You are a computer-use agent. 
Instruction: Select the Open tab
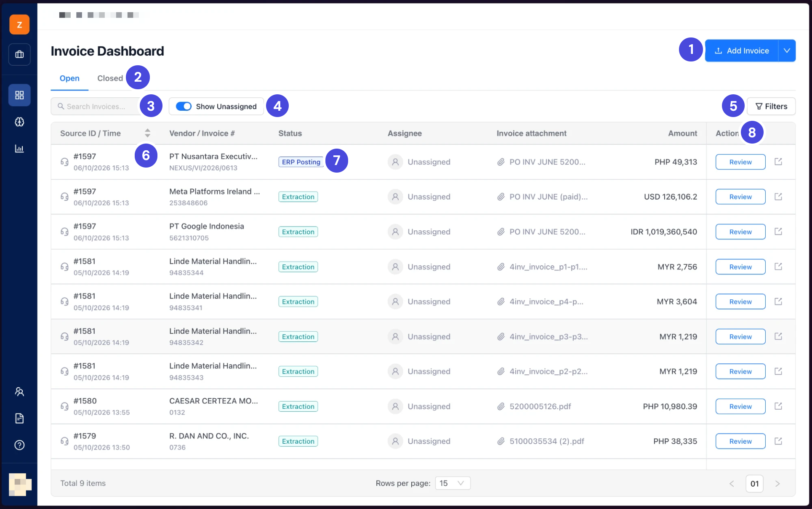(69, 78)
